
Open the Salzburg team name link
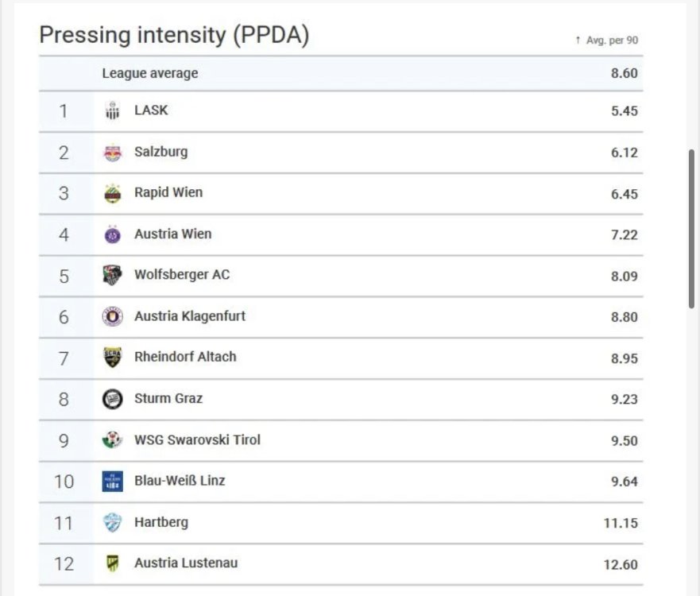click(160, 151)
